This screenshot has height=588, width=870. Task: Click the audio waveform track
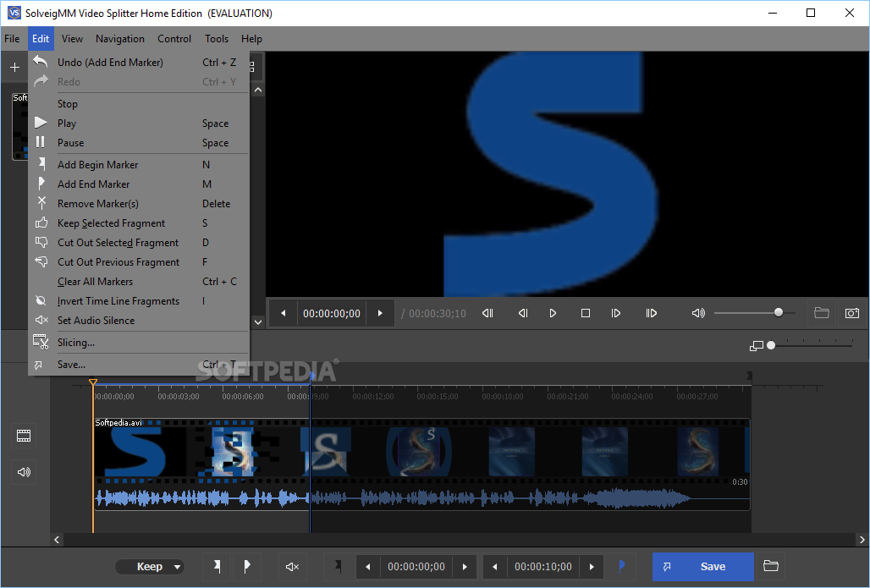[421, 498]
